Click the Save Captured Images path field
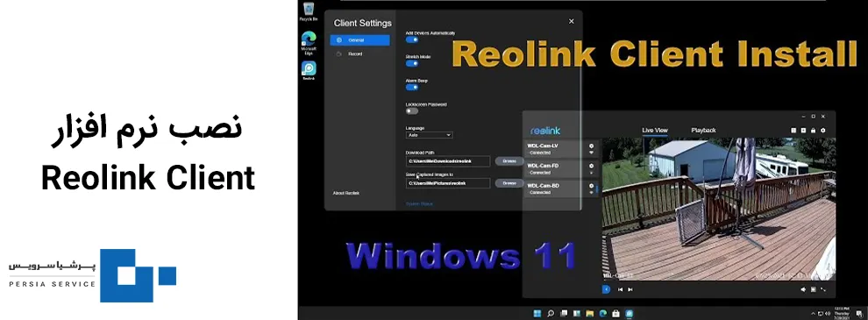Screen dimensions: 868x320 (448, 183)
